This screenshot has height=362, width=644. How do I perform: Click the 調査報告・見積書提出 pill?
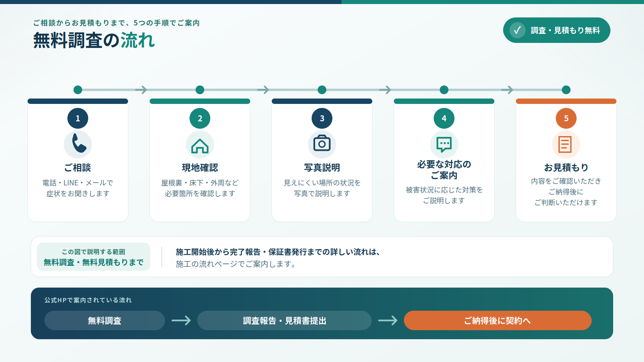coord(284,320)
